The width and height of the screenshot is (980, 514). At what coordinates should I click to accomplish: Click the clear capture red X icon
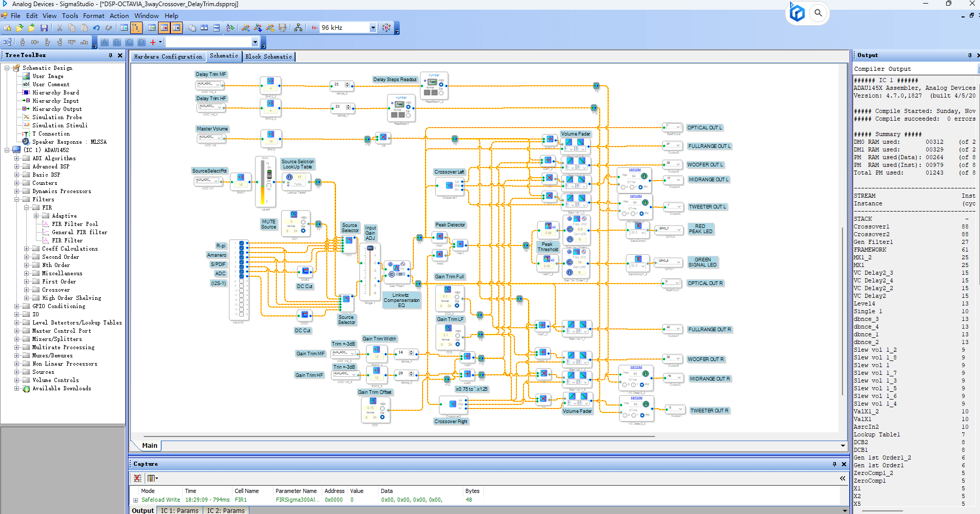[138, 478]
